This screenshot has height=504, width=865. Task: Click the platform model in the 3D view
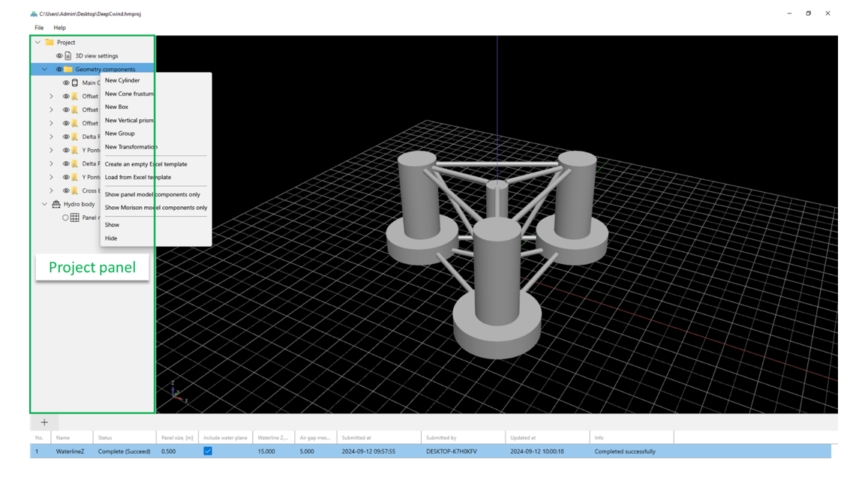(497, 253)
